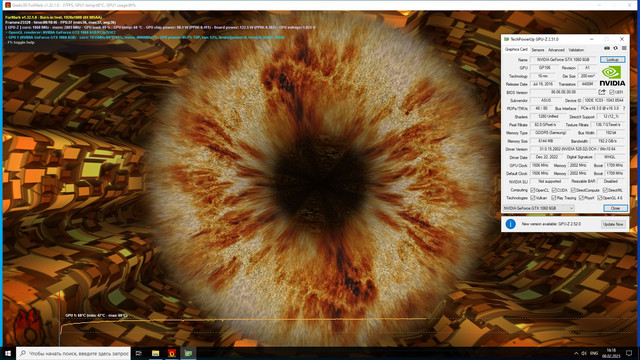Click the Bus Interface question mark

pyautogui.click(x=624, y=109)
